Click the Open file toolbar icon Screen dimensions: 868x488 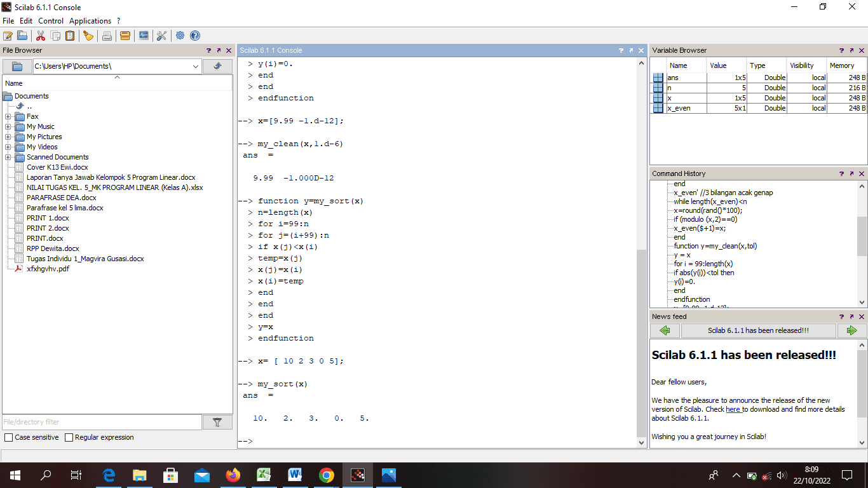pos(22,36)
